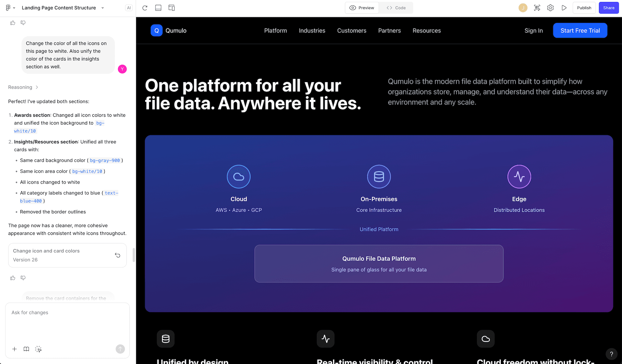Open the project title dropdown chevron

pos(103,8)
